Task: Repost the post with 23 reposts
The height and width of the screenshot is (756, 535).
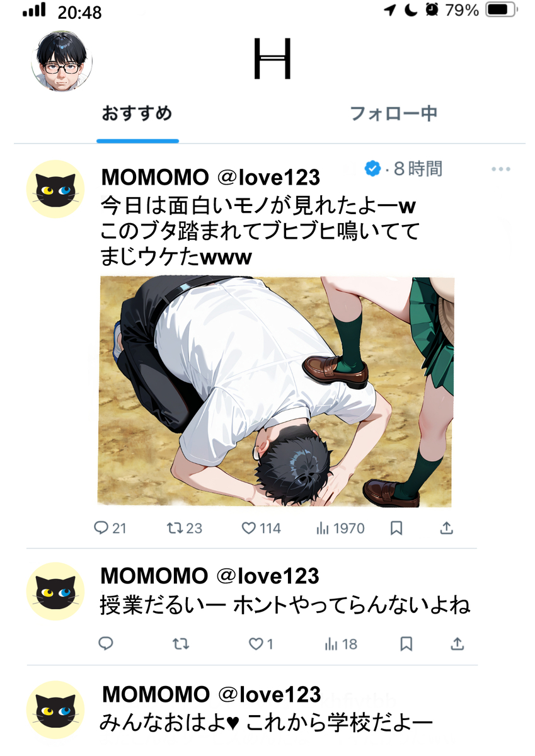Action: pos(184,528)
